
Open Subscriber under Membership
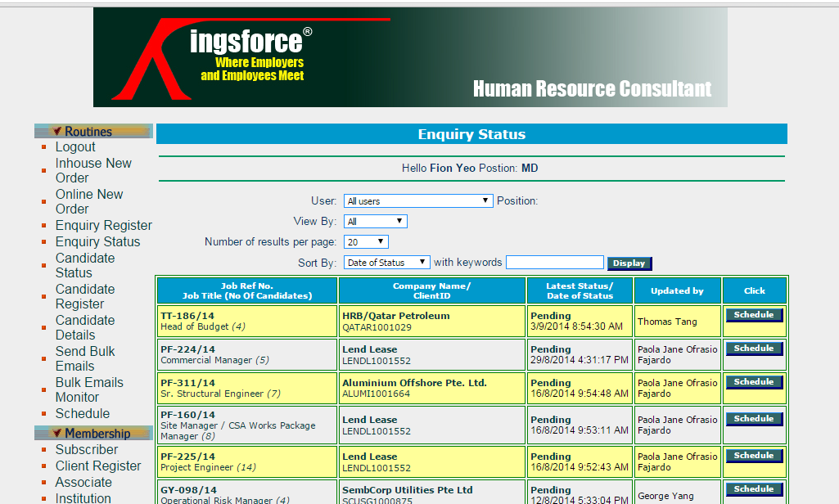(x=87, y=449)
